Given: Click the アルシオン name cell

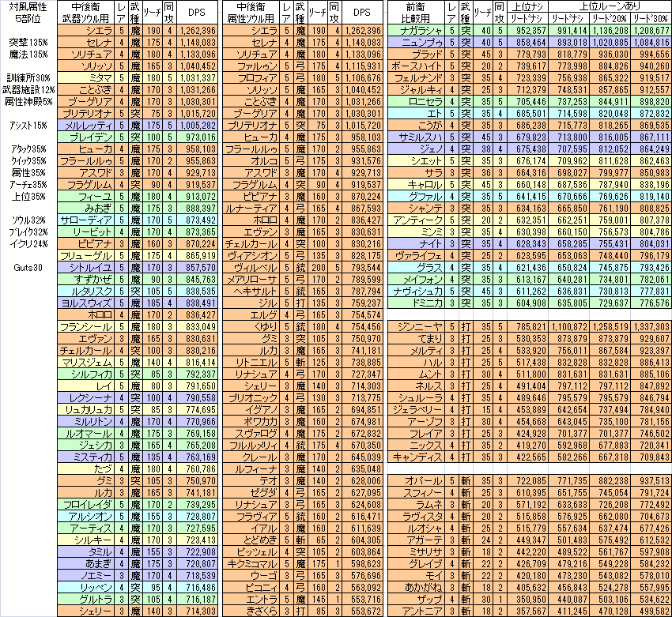Looking at the screenshot, I should 85,517.
